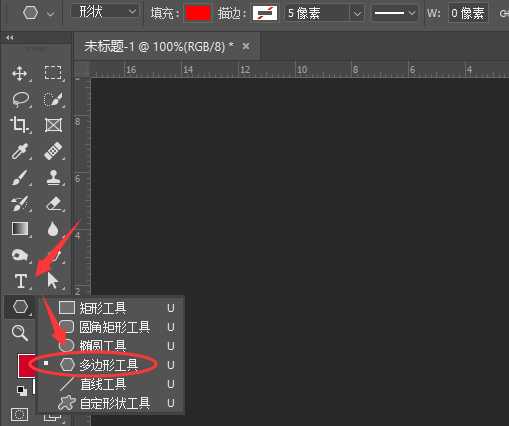Image resolution: width=509 pixels, height=426 pixels.
Task: Click the horizontal ruler at top
Action: point(299,69)
